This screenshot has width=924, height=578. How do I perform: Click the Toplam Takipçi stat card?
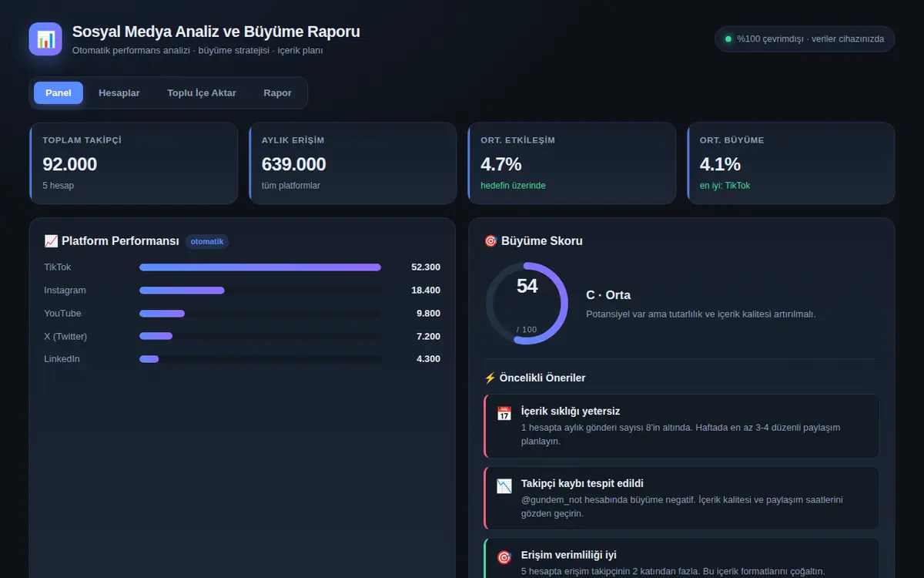(x=133, y=163)
